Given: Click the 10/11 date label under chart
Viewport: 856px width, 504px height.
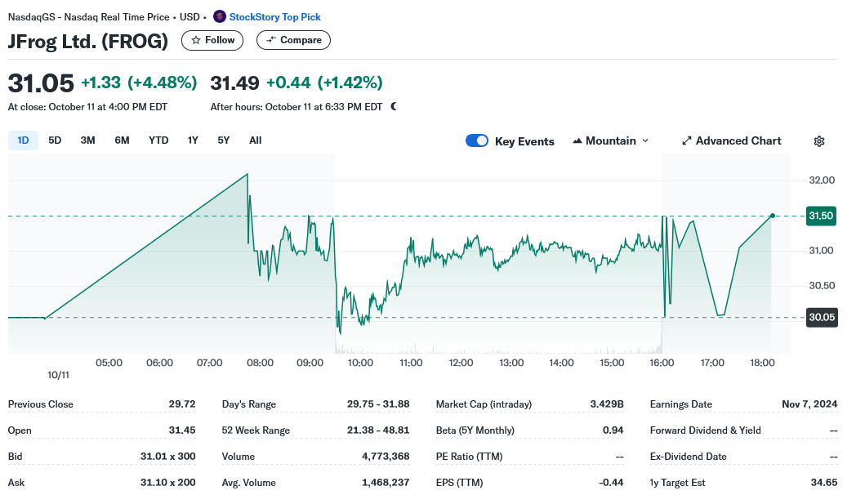Looking at the screenshot, I should 59,375.
